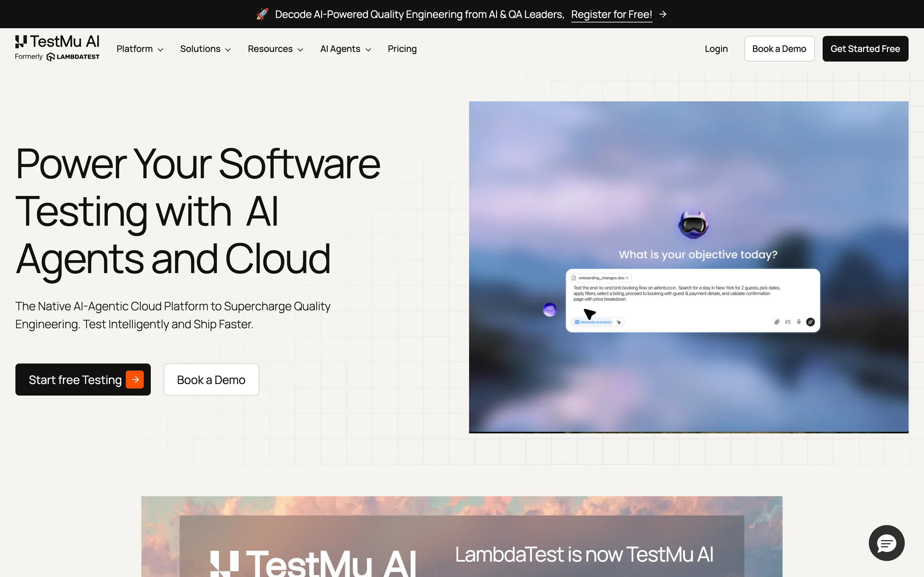Click the paperclip attachment icon in the prompt box
924x577 pixels.
pyautogui.click(x=777, y=322)
